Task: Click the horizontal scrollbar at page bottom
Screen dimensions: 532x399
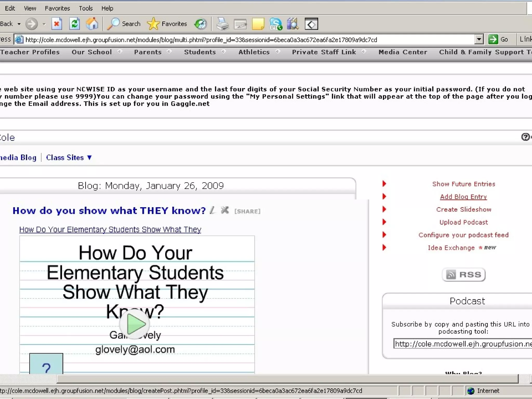Action: point(287,379)
